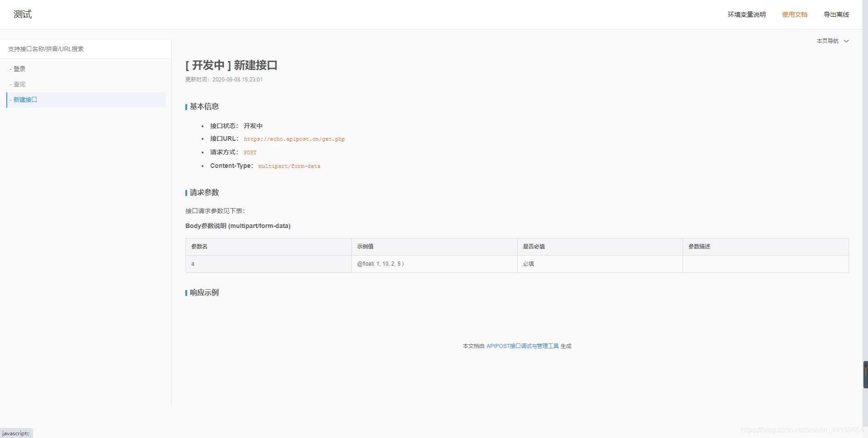Click the 接口状态 开发中 status line

pyautogui.click(x=236, y=126)
